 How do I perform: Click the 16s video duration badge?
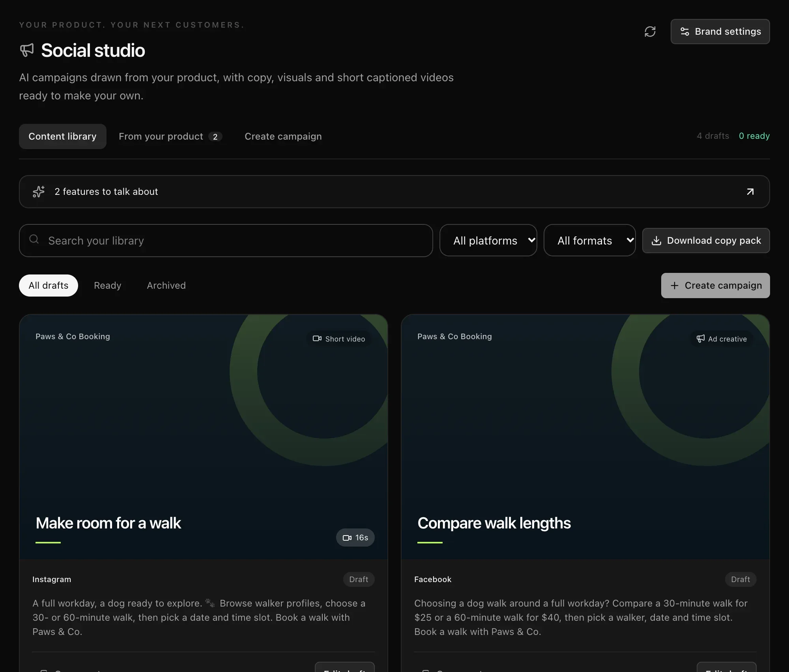coord(355,538)
